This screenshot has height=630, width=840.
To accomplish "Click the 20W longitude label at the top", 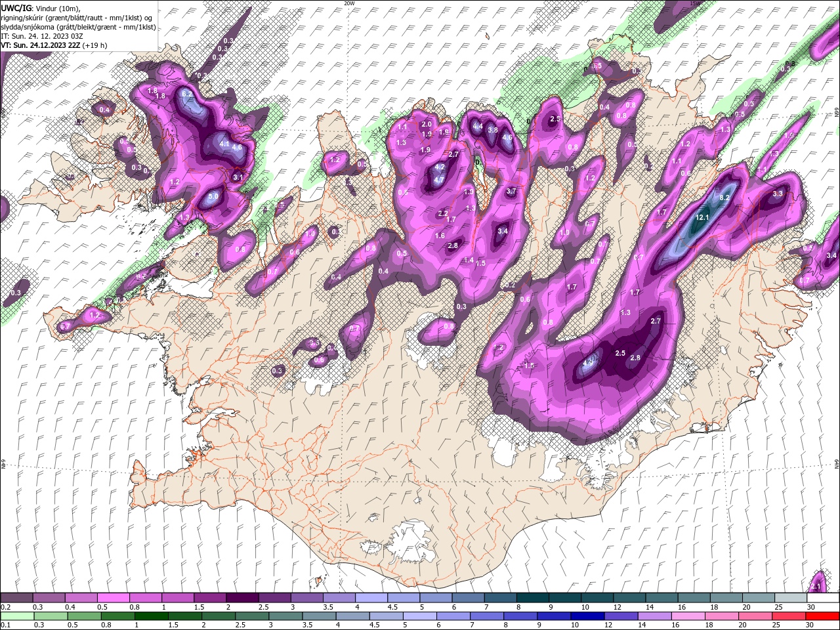I will 349,3.
